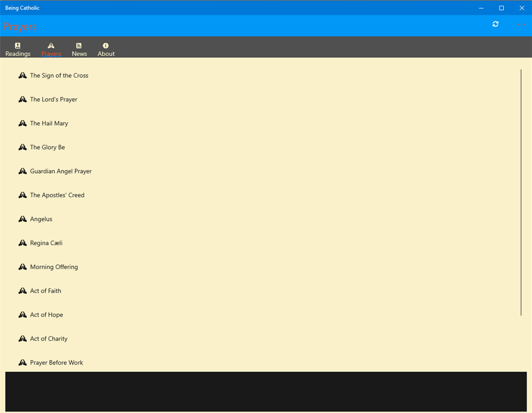Click the RSS feed icon on the News tab
This screenshot has width=532, height=413.
click(79, 45)
